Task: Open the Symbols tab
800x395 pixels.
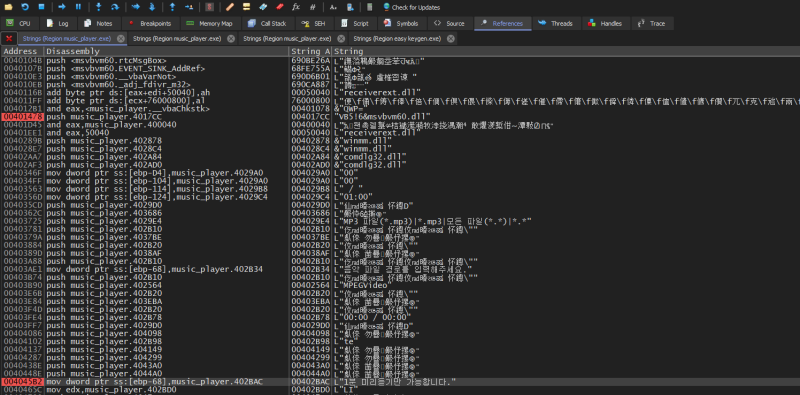Action: tap(402, 23)
